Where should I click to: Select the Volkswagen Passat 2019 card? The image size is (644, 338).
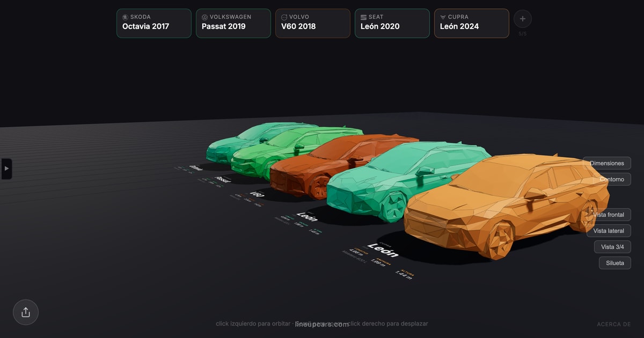coord(233,23)
